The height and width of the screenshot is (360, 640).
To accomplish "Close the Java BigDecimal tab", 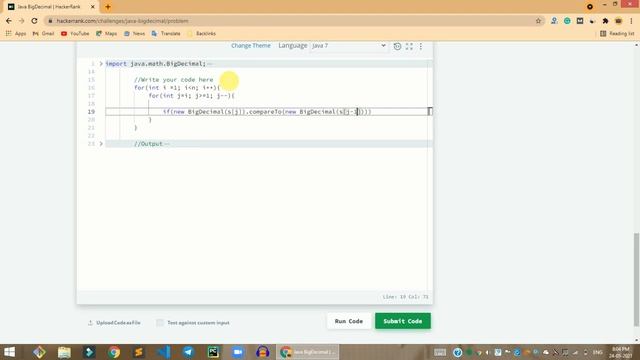I will 93,7.
